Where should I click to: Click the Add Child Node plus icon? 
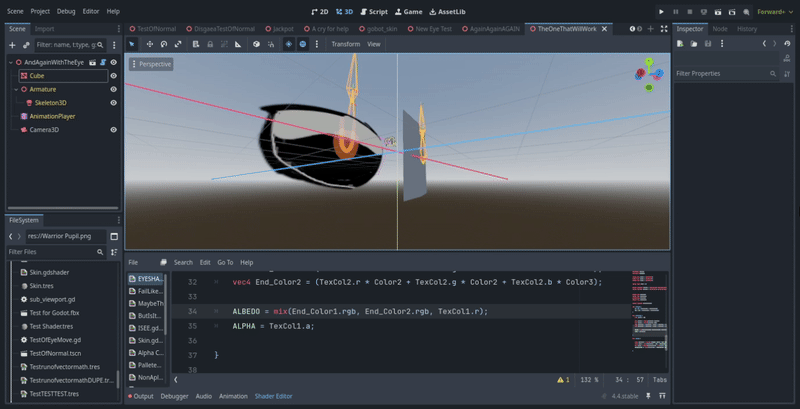tap(12, 45)
